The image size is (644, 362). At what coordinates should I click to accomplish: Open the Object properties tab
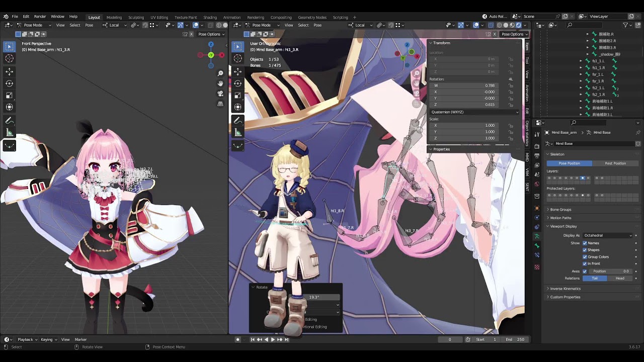click(537, 208)
